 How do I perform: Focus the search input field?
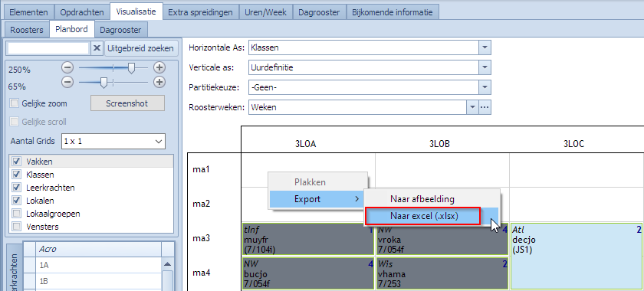pyautogui.click(x=48, y=48)
